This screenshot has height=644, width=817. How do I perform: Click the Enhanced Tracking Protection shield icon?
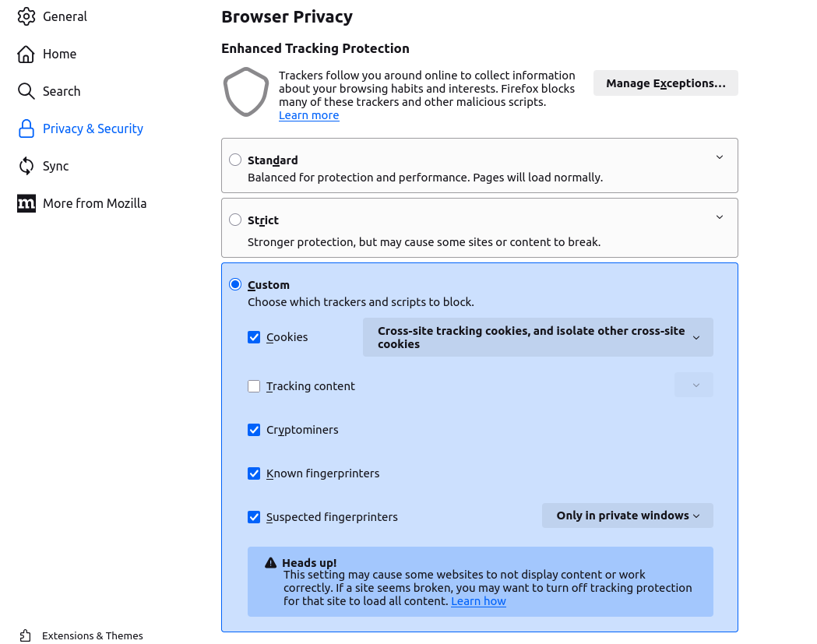(x=246, y=92)
